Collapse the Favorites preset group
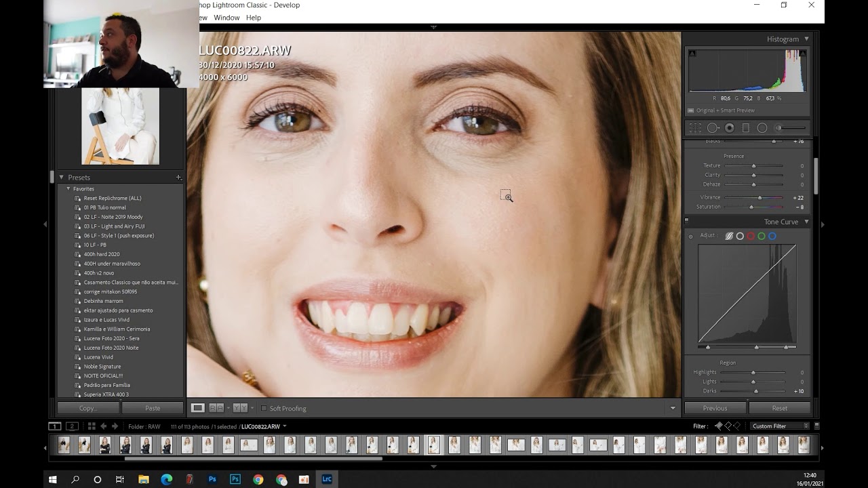The width and height of the screenshot is (868, 488). coord(68,188)
